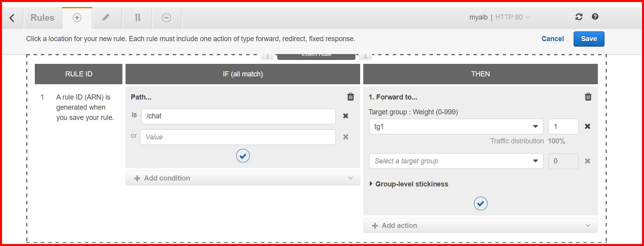This screenshot has height=246, width=644.
Task: Open the help question mark icon
Action: pyautogui.click(x=595, y=17)
